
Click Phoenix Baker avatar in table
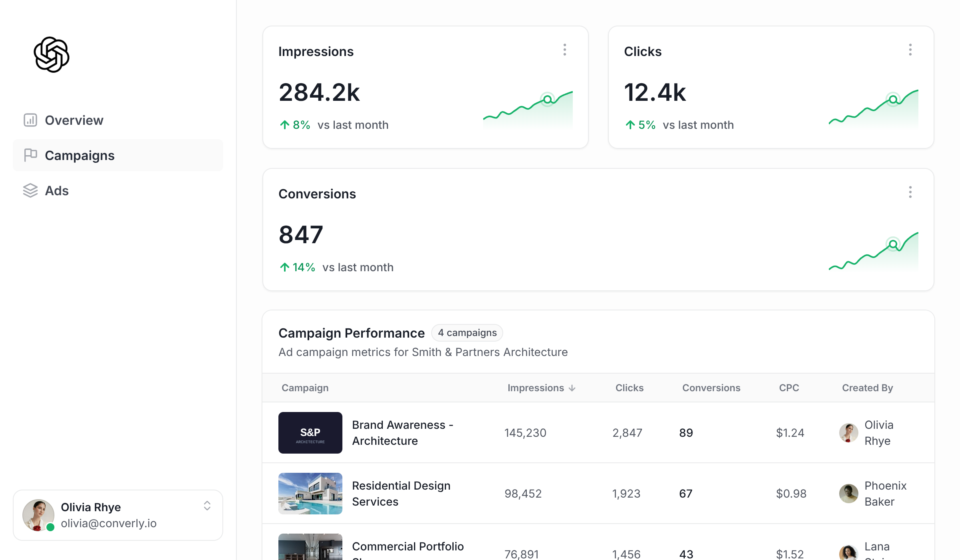tap(848, 494)
